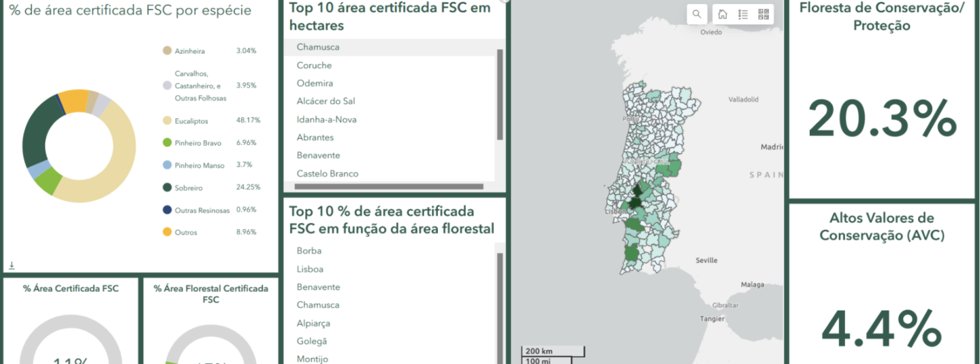Click vertical scrollbar of hectares list
Image resolution: width=980 pixels, height=364 pixels.
point(500,94)
